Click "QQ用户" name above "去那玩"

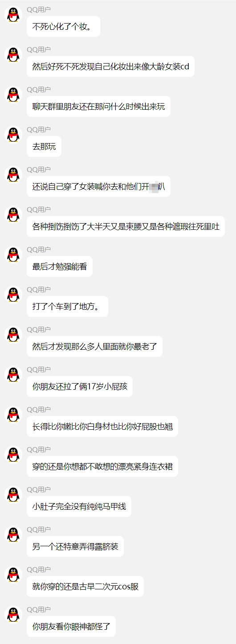click(39, 129)
